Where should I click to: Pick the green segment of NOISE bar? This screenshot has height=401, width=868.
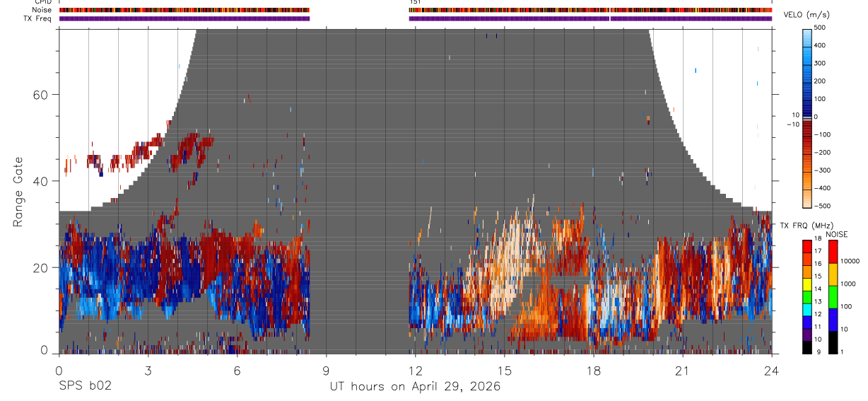[x=833, y=297]
